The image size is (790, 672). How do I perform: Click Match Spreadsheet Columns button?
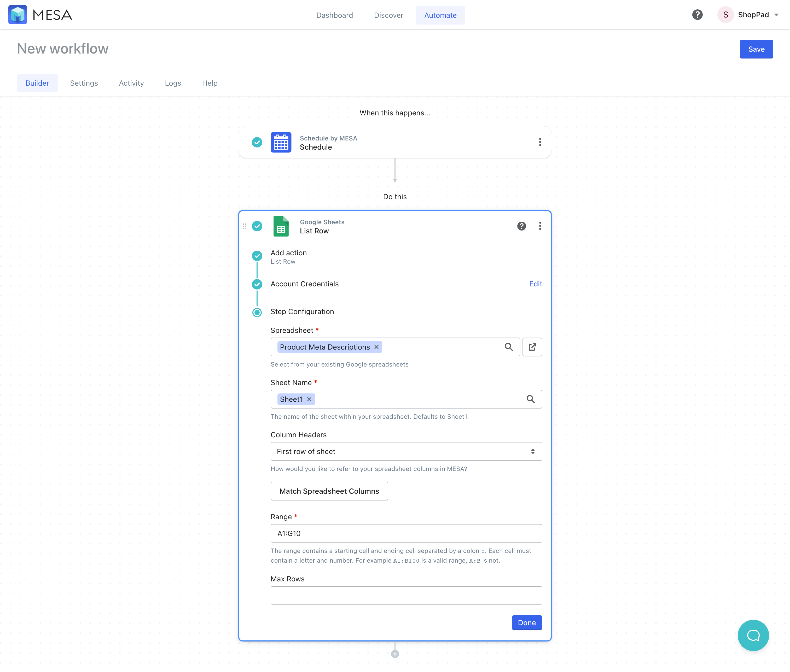[x=329, y=491]
